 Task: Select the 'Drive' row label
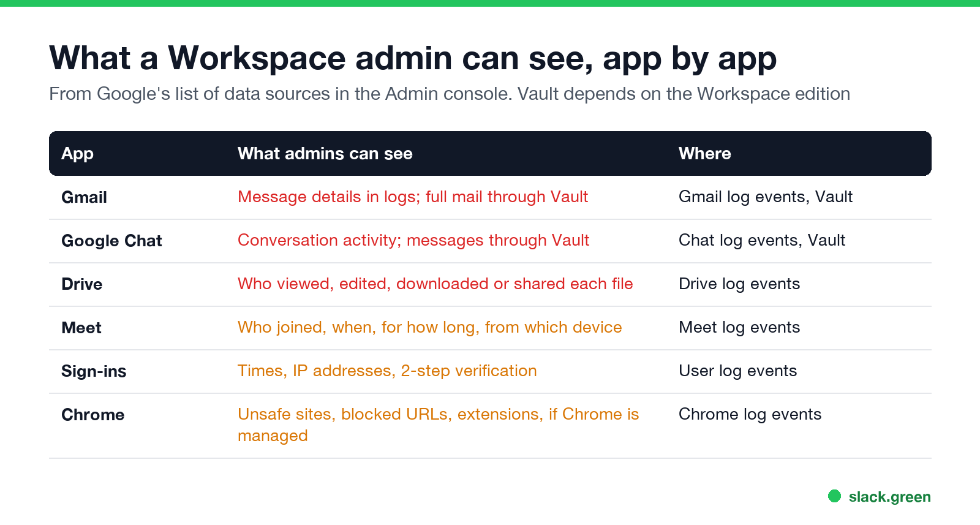coord(82,284)
